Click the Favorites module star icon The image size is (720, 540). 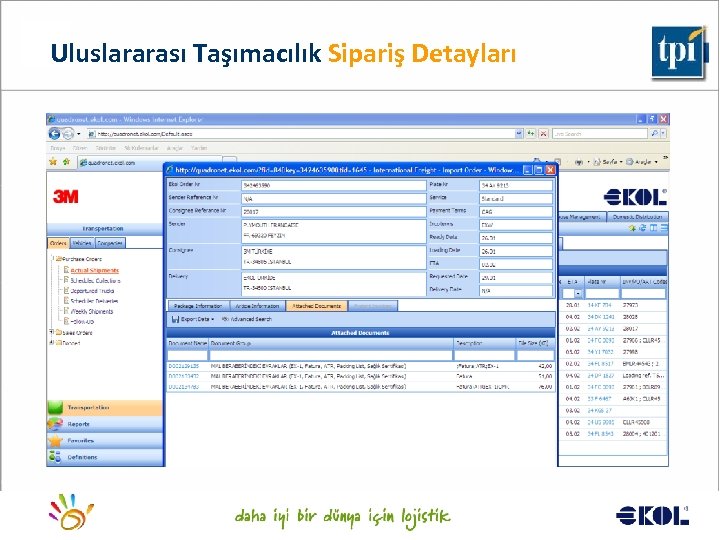click(x=55, y=441)
